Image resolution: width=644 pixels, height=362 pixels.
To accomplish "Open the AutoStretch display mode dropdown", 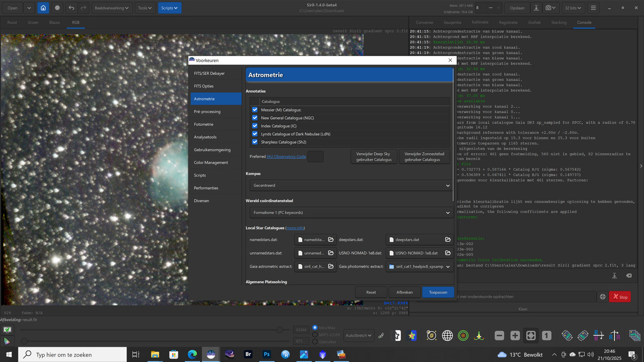I will point(359,335).
